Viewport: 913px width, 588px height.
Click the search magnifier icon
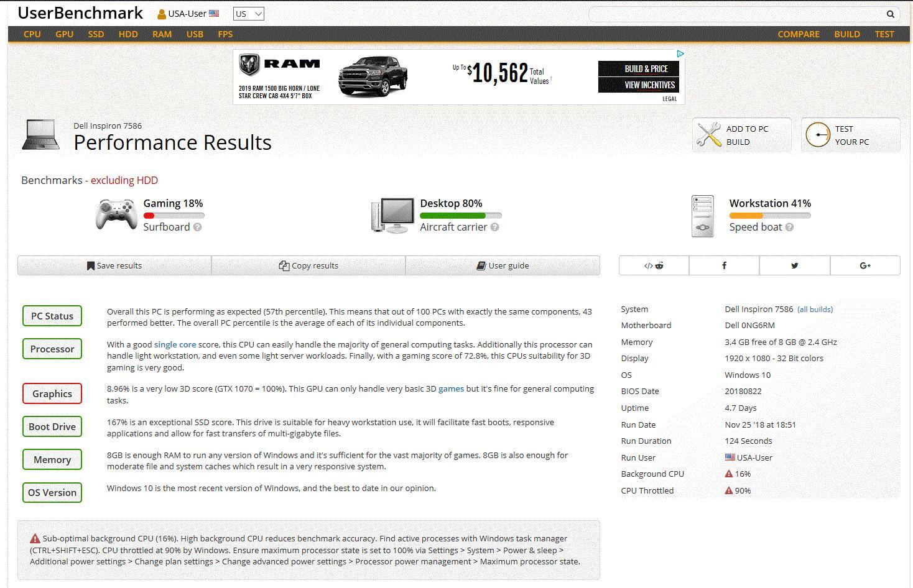click(890, 14)
